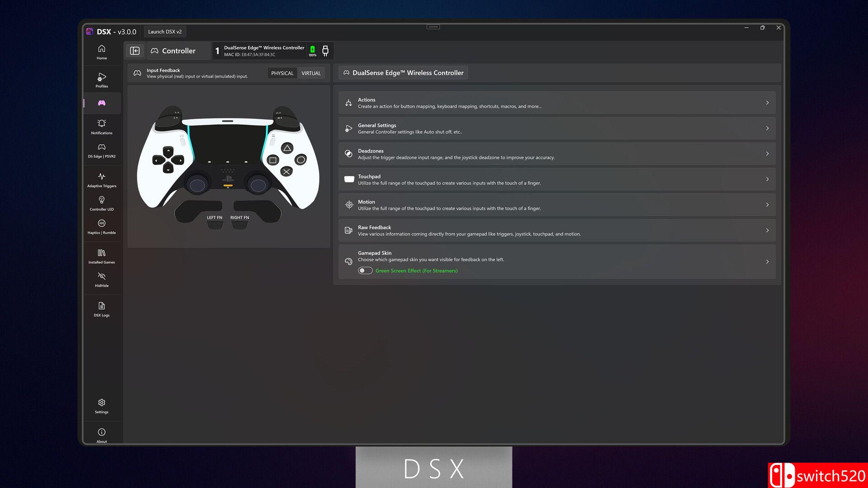The image size is (868, 488).
Task: Open Controller LED settings
Action: tap(102, 203)
